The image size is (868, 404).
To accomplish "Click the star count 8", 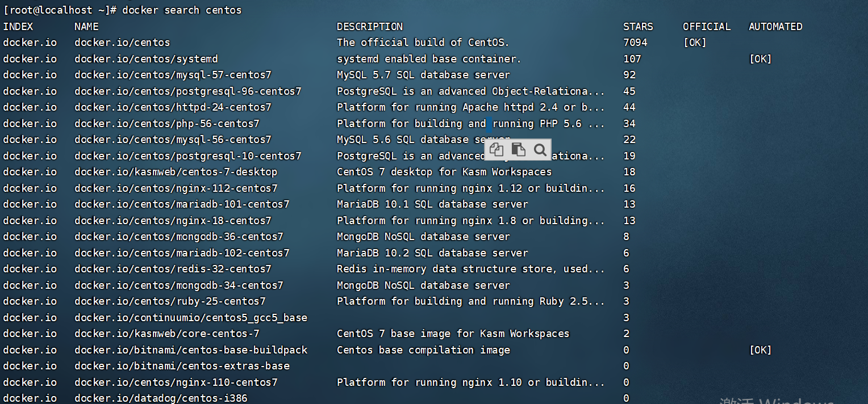I will [627, 237].
